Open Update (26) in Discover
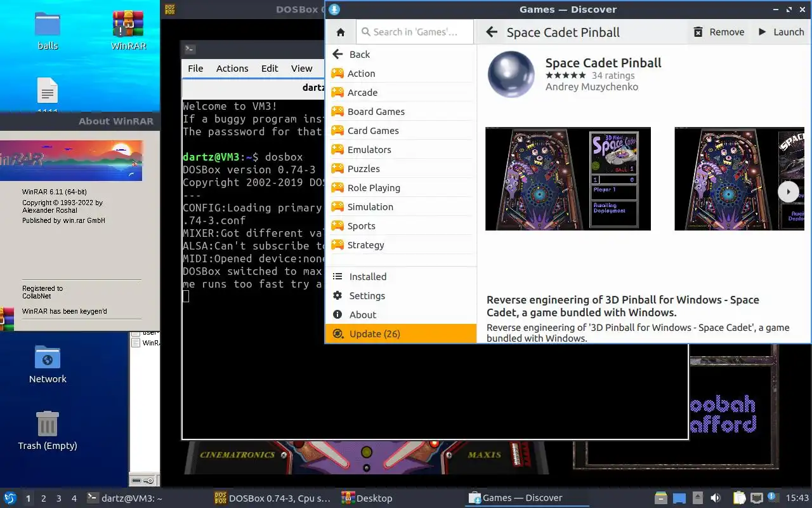812x508 pixels. [x=400, y=334]
